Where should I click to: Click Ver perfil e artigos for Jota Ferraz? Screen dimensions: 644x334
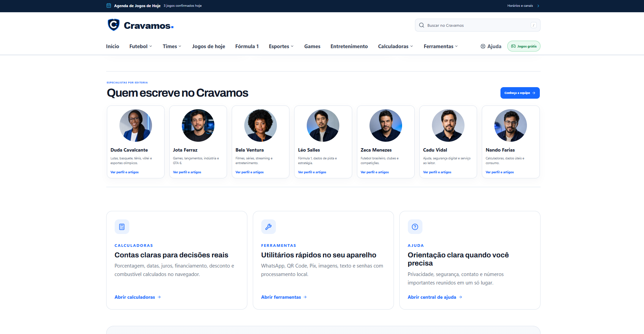(187, 172)
